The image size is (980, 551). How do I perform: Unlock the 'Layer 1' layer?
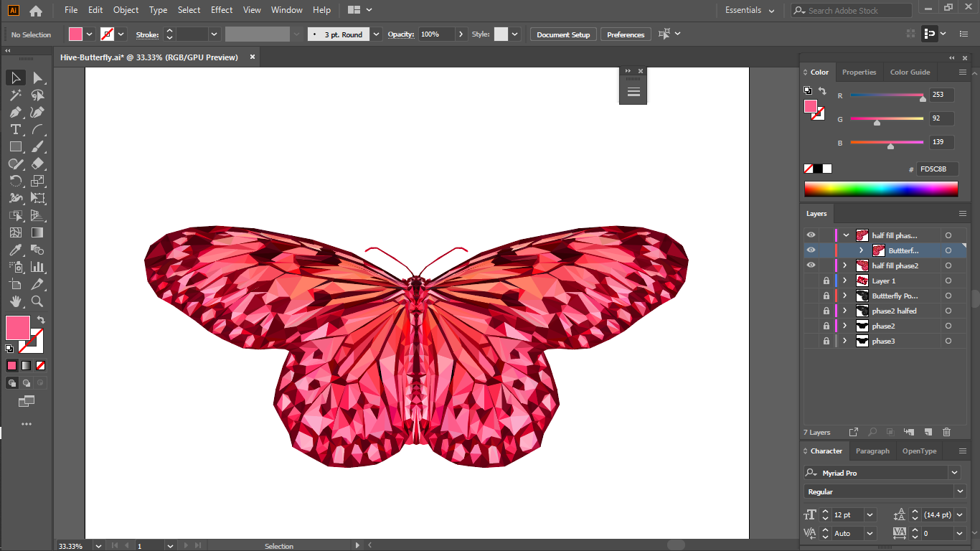click(x=826, y=281)
